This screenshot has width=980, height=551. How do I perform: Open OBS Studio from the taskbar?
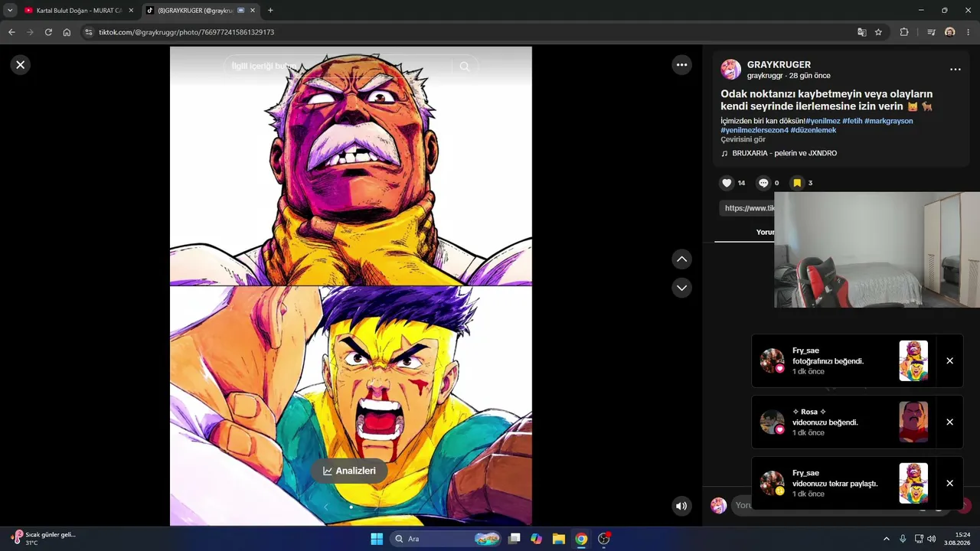pos(604,539)
